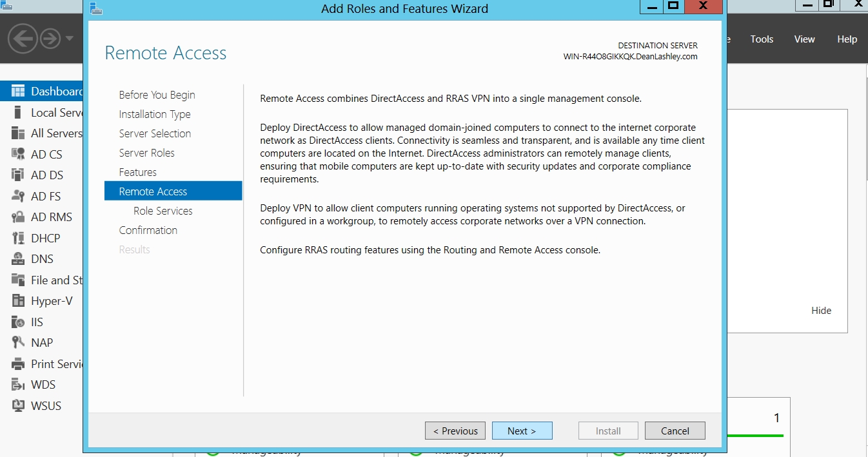
Task: Click the WSUS sidebar icon
Action: point(18,406)
